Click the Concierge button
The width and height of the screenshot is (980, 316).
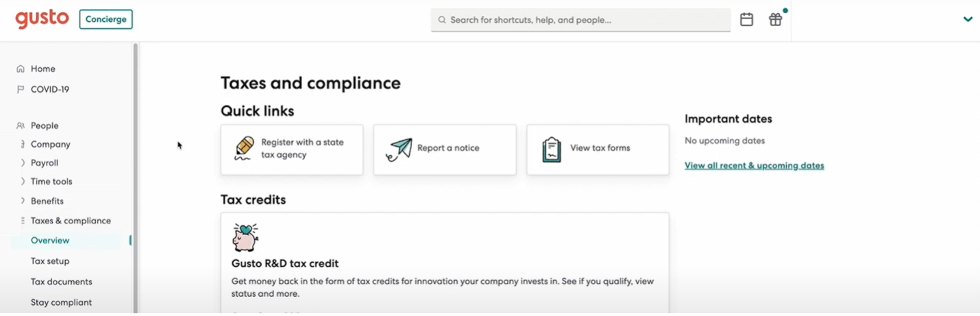point(106,19)
